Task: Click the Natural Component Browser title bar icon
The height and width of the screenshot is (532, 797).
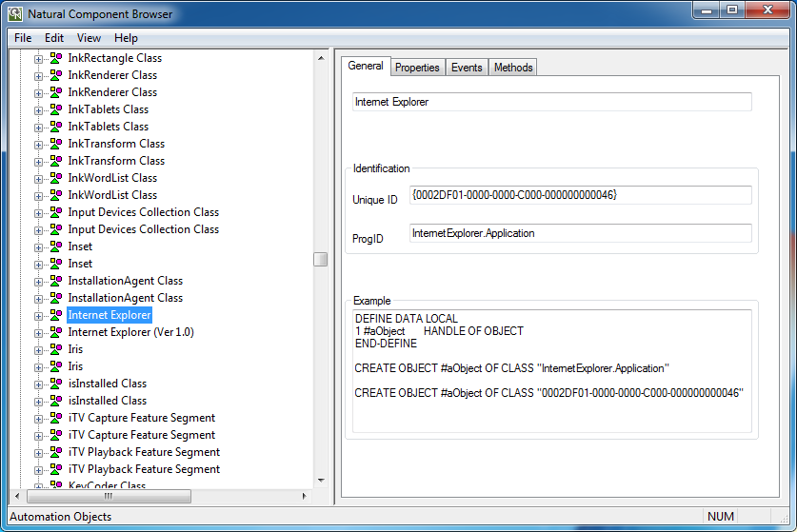Action: 15,13
